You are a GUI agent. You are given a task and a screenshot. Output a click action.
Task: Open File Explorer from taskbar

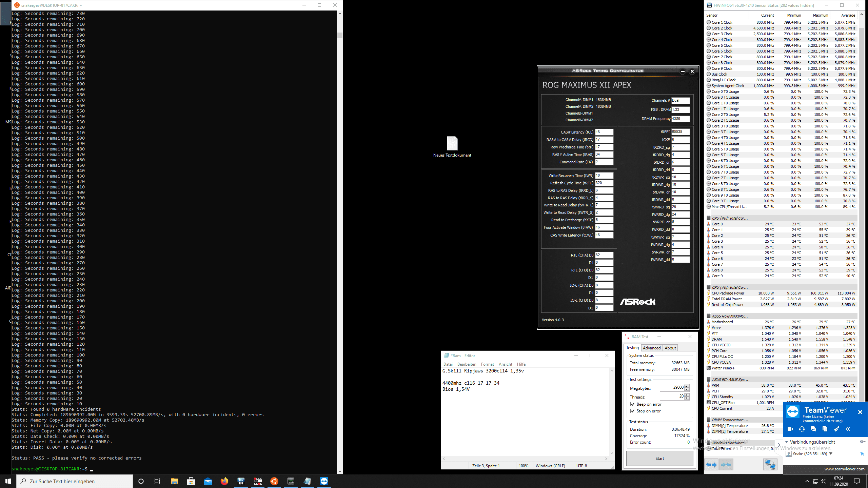point(174,481)
